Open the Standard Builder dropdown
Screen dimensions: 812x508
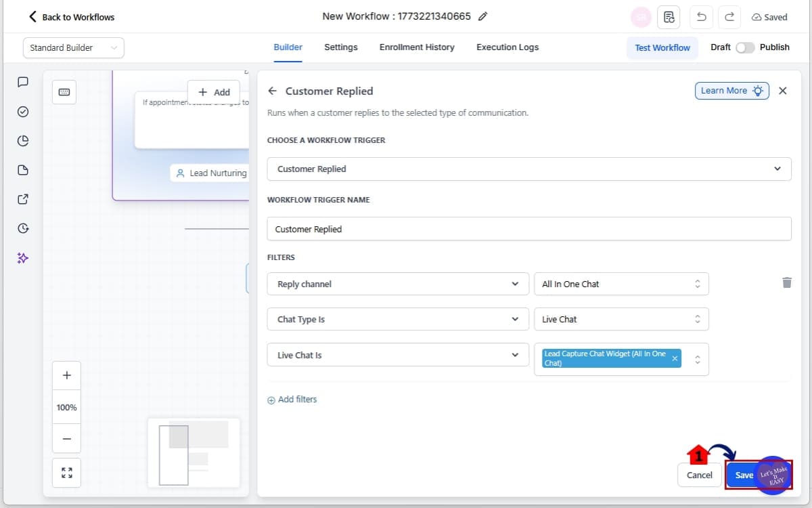point(74,47)
